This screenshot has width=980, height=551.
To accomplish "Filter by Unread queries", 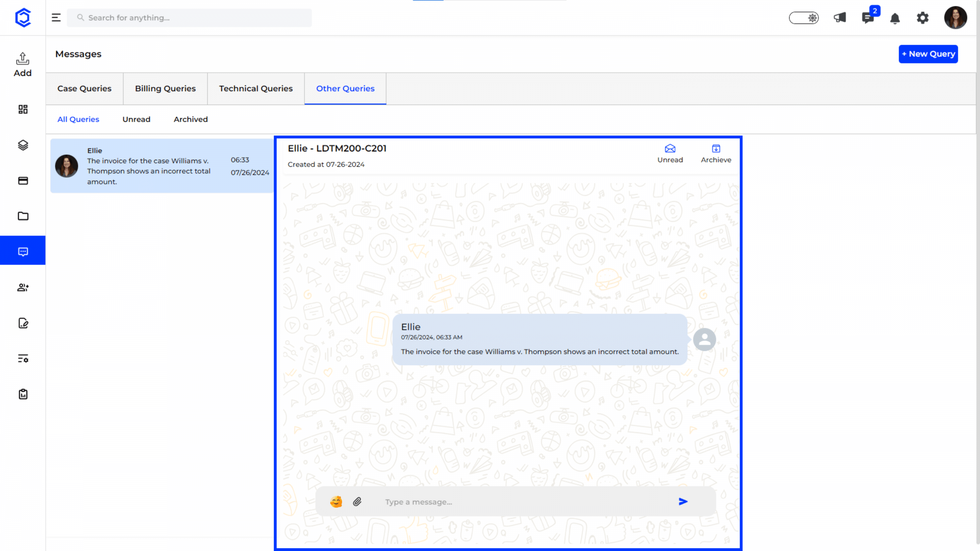I will [x=136, y=119].
